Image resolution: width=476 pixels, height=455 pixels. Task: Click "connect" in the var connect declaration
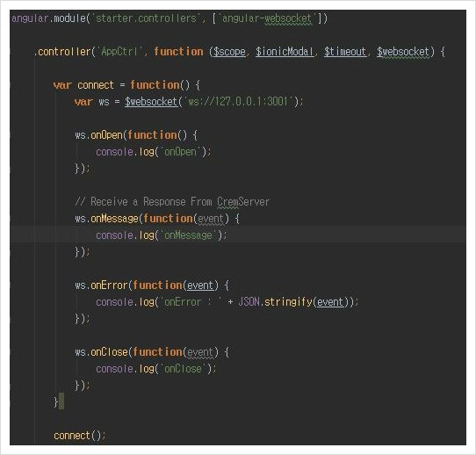[x=96, y=85]
